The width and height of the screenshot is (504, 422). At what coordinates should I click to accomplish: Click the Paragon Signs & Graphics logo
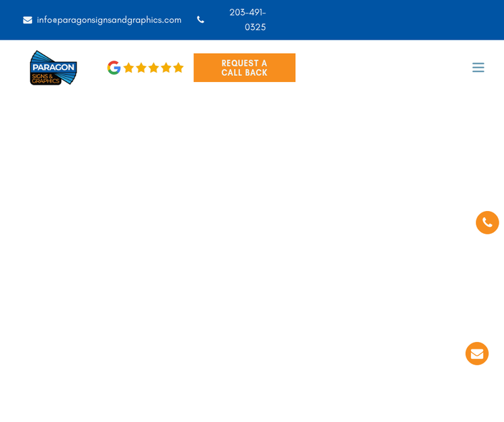click(x=53, y=67)
